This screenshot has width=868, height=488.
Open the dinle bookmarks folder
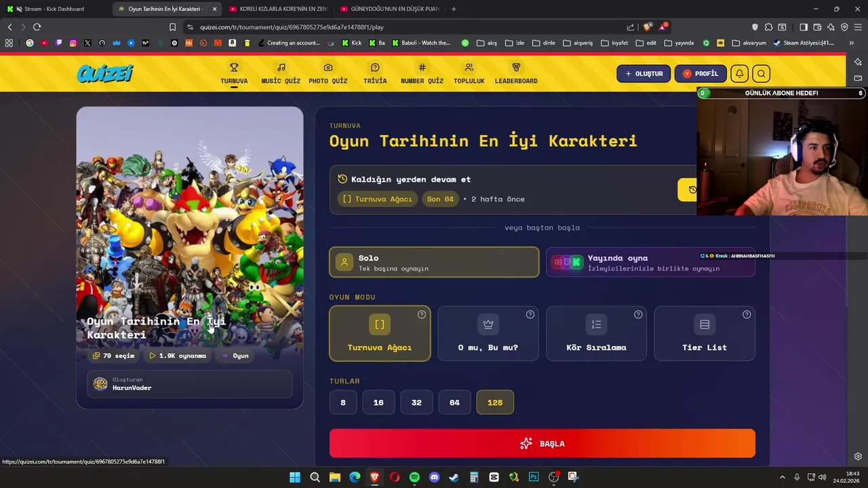544,43
